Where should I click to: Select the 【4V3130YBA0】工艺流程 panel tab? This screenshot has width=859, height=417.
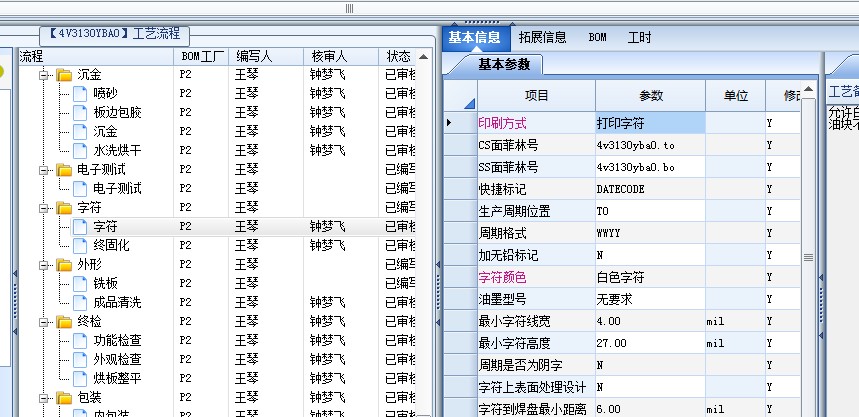[114, 34]
